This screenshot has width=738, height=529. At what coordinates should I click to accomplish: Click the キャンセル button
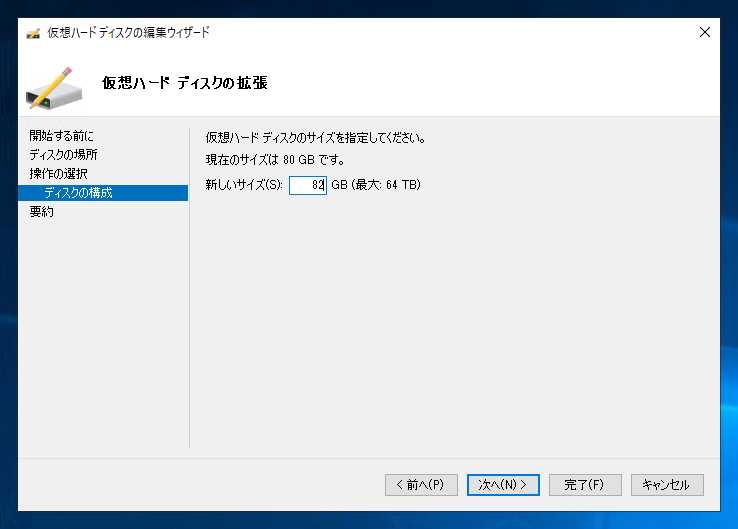click(x=667, y=485)
